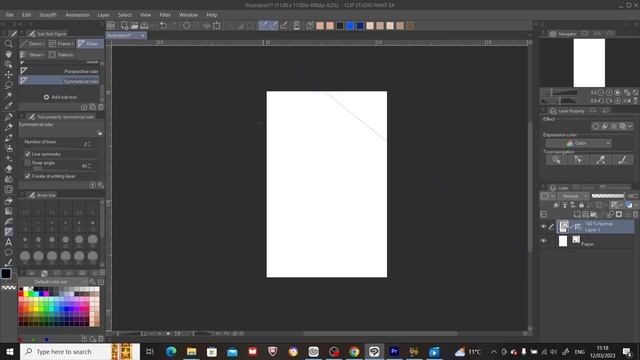640x360 pixels.
Task: Enable Line symmetry checkbox
Action: pyautogui.click(x=27, y=154)
